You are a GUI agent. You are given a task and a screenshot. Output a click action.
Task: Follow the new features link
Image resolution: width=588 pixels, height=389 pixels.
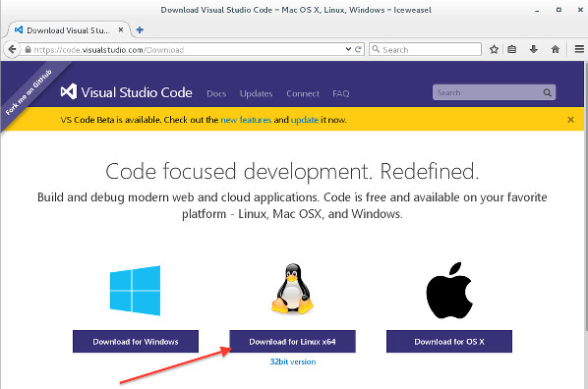click(246, 120)
